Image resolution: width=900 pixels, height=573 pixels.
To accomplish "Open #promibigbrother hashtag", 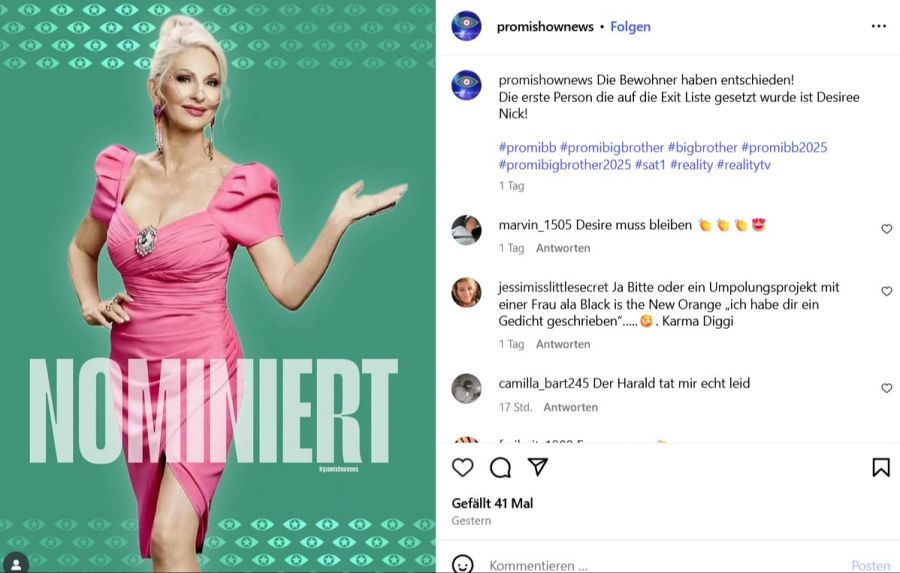I will pyautogui.click(x=611, y=148).
